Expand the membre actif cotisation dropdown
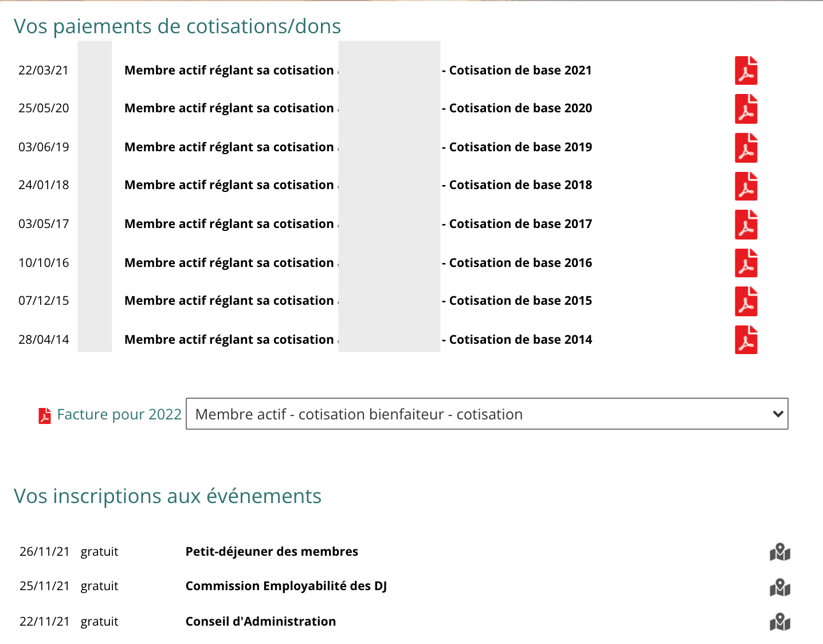Viewport: 823px width, 644px height. click(487, 414)
